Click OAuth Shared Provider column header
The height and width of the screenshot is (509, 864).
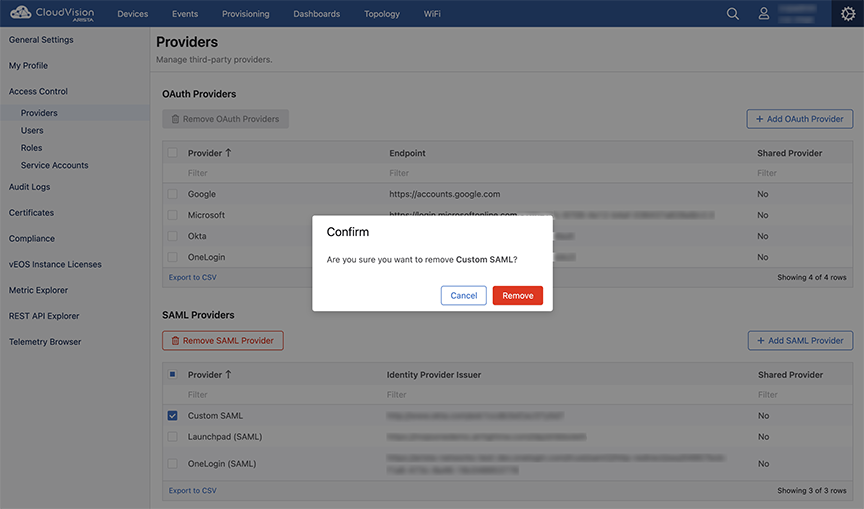pyautogui.click(x=790, y=153)
